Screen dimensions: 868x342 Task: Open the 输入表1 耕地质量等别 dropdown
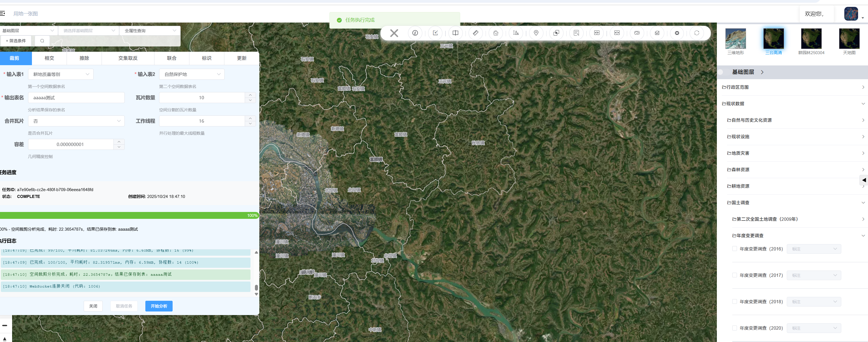(x=61, y=74)
